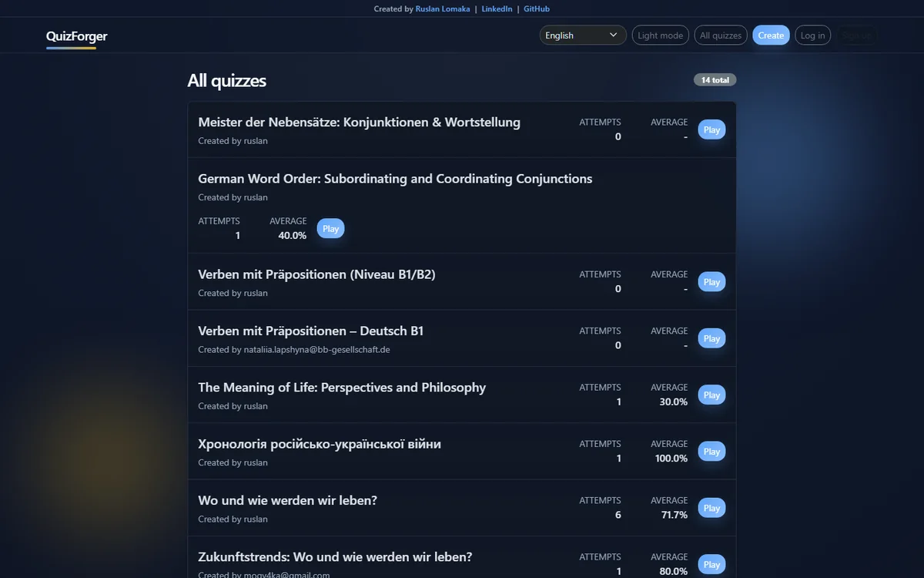Screen dimensions: 924x578
Task: Select title Хронологія російсько-української війни
Action: (320, 444)
